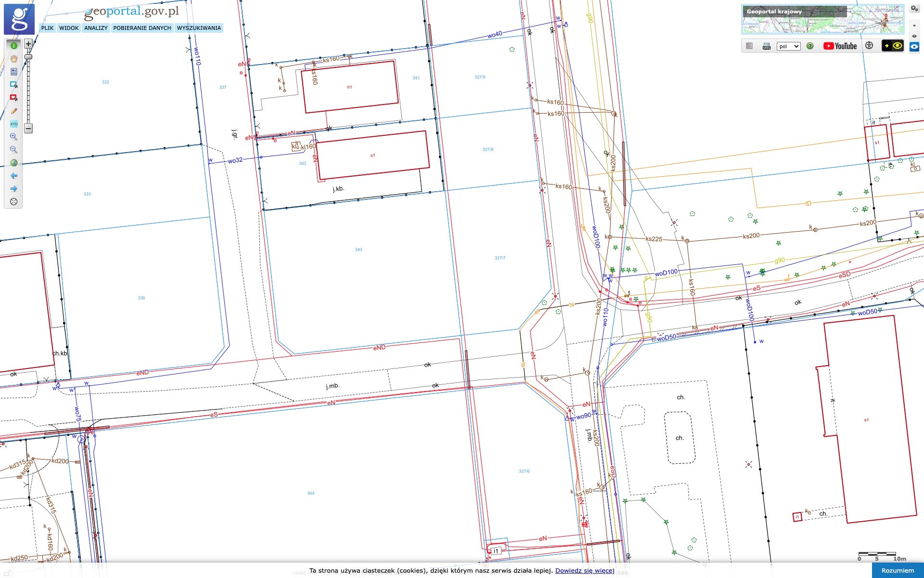Click the magnifier zoom-in tool

coord(13,137)
